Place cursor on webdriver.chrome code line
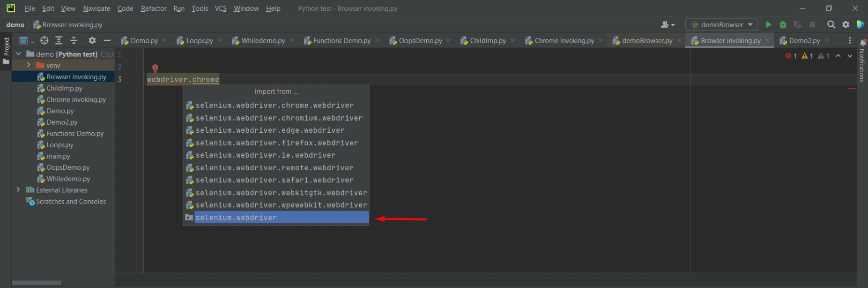The image size is (868, 288). pos(183,80)
